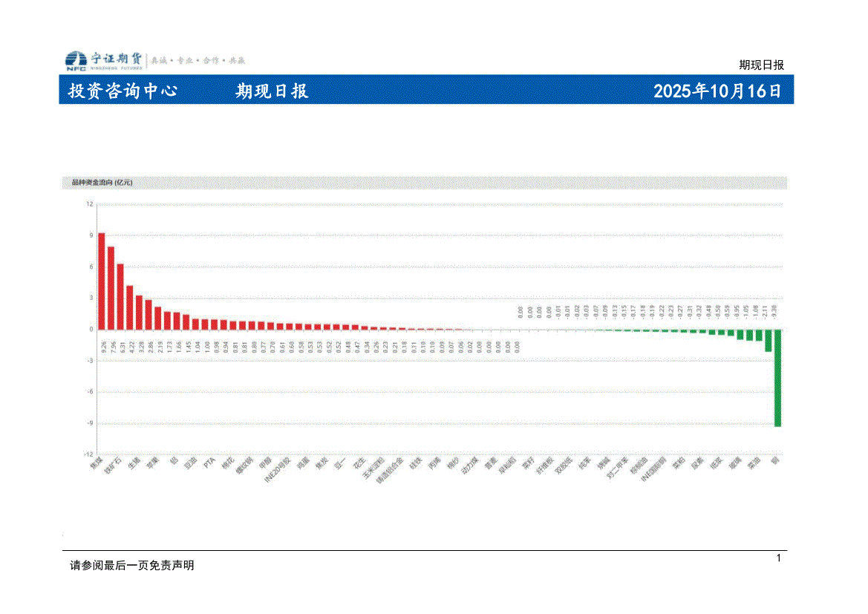
Task: Click the PTA x-axis label
Action: click(x=209, y=463)
